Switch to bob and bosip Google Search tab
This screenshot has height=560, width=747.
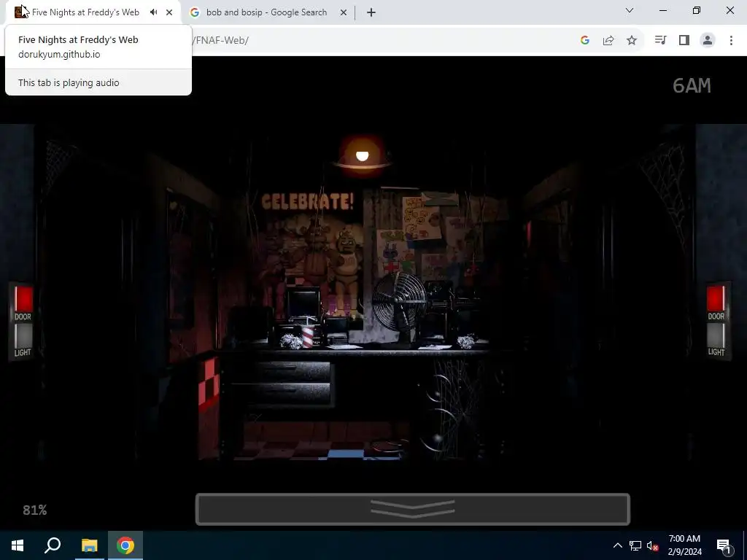pyautogui.click(x=266, y=12)
